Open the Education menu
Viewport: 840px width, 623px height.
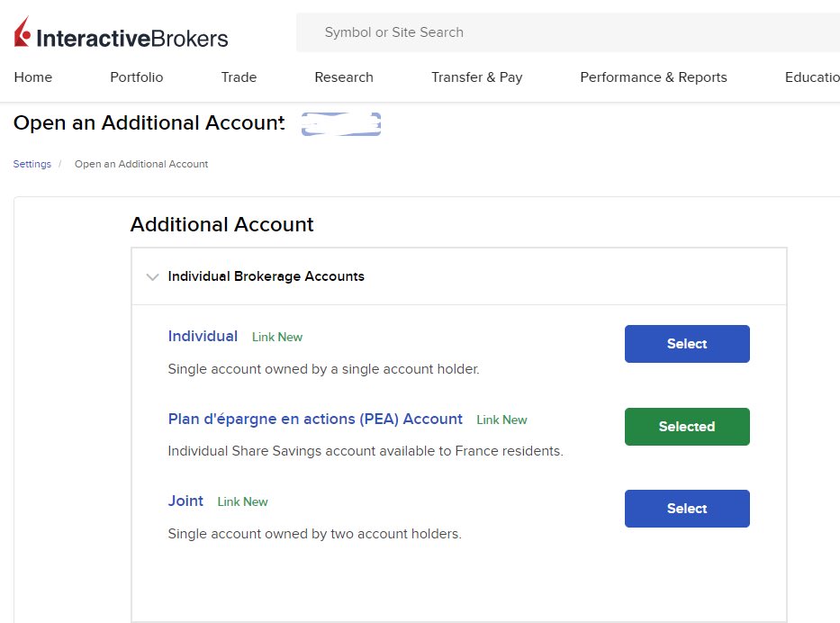coord(812,77)
